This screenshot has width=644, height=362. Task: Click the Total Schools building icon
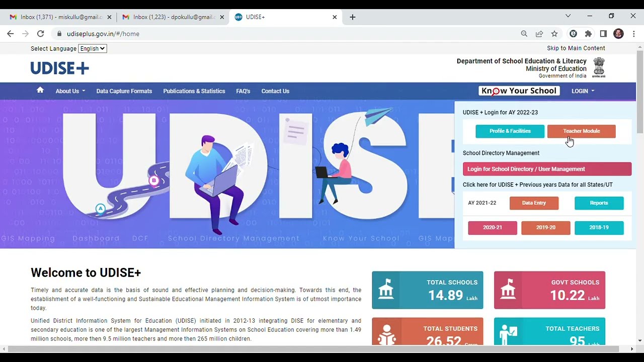(386, 290)
